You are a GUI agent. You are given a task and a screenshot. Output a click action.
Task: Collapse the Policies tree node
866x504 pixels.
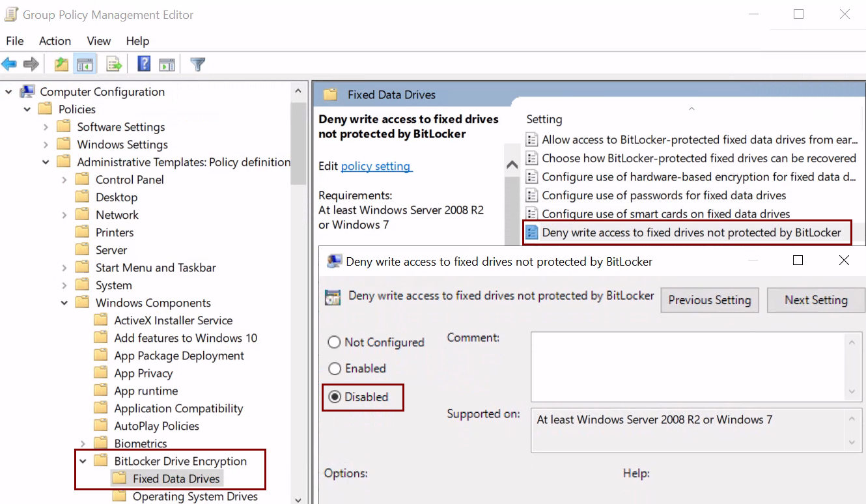tap(27, 109)
